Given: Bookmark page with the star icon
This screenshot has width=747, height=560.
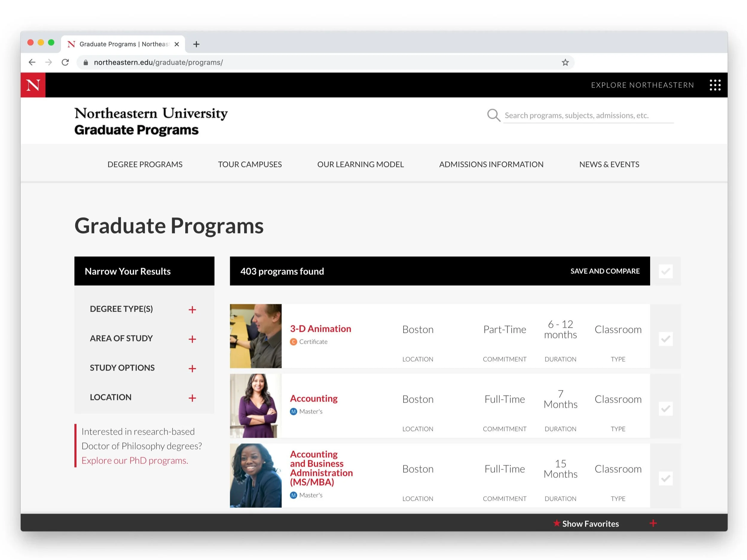Looking at the screenshot, I should pyautogui.click(x=565, y=62).
